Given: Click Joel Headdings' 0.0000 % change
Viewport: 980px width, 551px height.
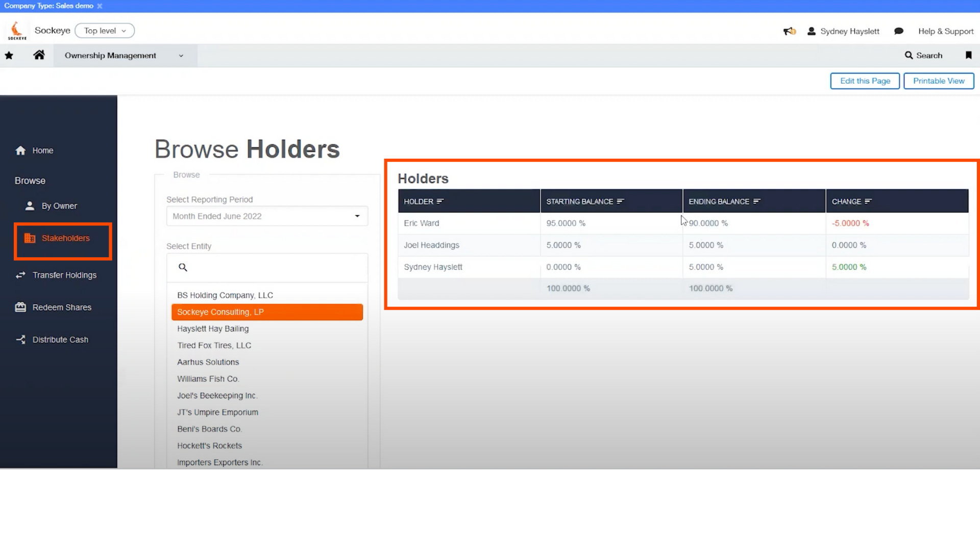Looking at the screenshot, I should pos(849,245).
